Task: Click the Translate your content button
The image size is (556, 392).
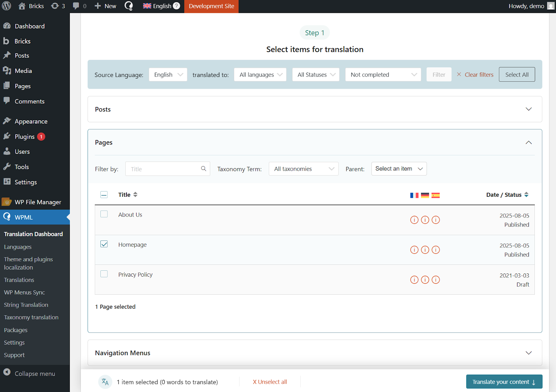Action: click(504, 382)
